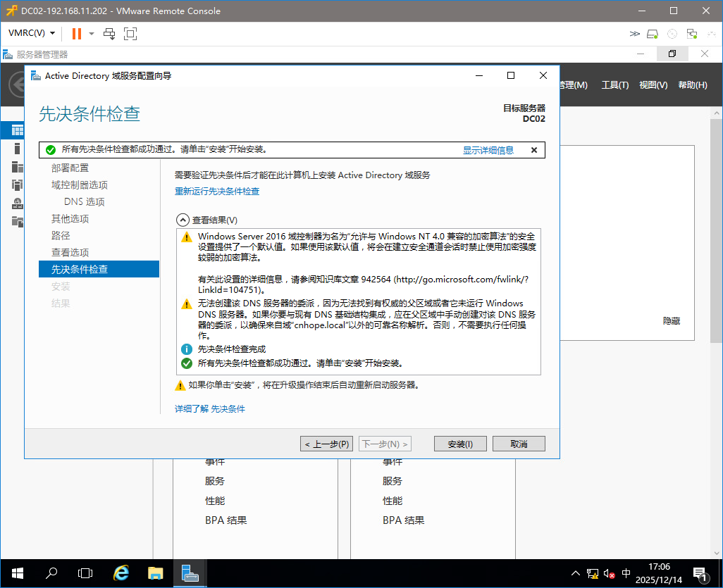Launch Internet Explorer from the taskbar
The width and height of the screenshot is (723, 588).
pos(121,573)
